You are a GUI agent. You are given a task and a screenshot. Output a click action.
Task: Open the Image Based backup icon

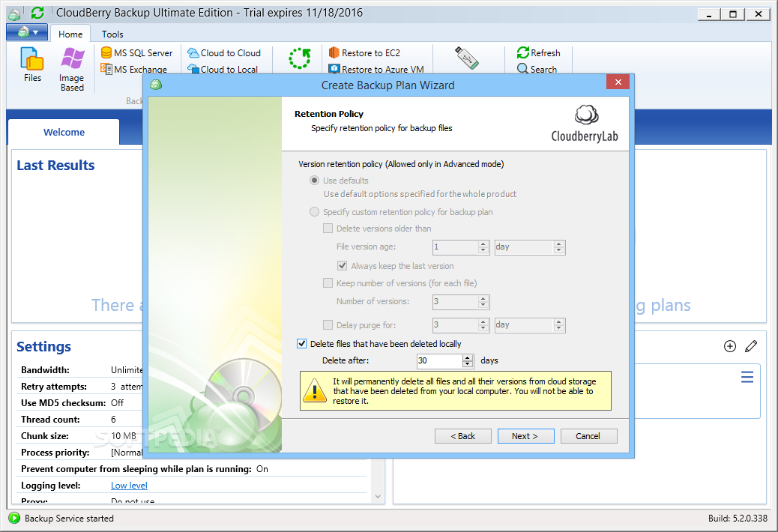point(72,69)
